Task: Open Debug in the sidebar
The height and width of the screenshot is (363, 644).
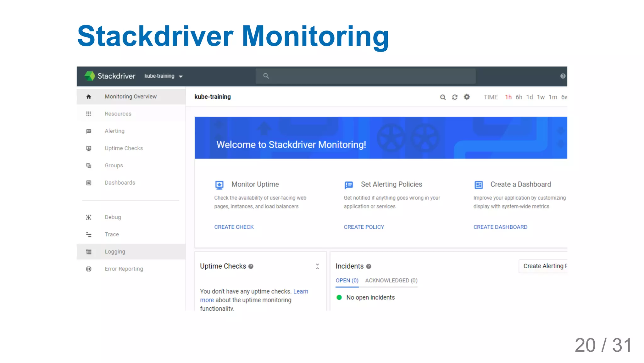Action: (131, 217)
